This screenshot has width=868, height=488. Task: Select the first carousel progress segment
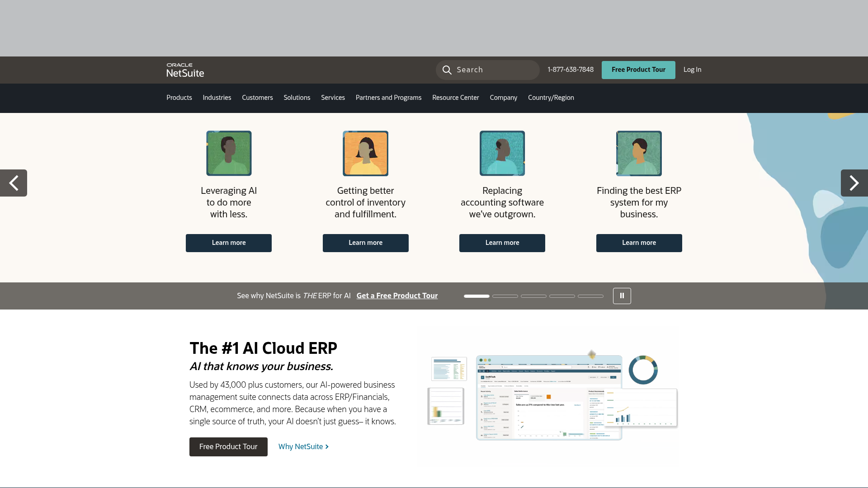(476, 296)
